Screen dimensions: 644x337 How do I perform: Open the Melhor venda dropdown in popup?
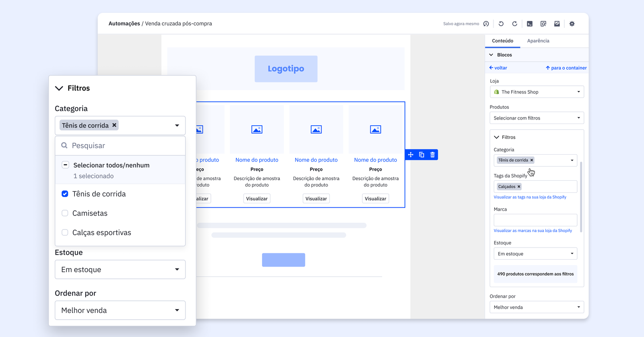click(120, 310)
